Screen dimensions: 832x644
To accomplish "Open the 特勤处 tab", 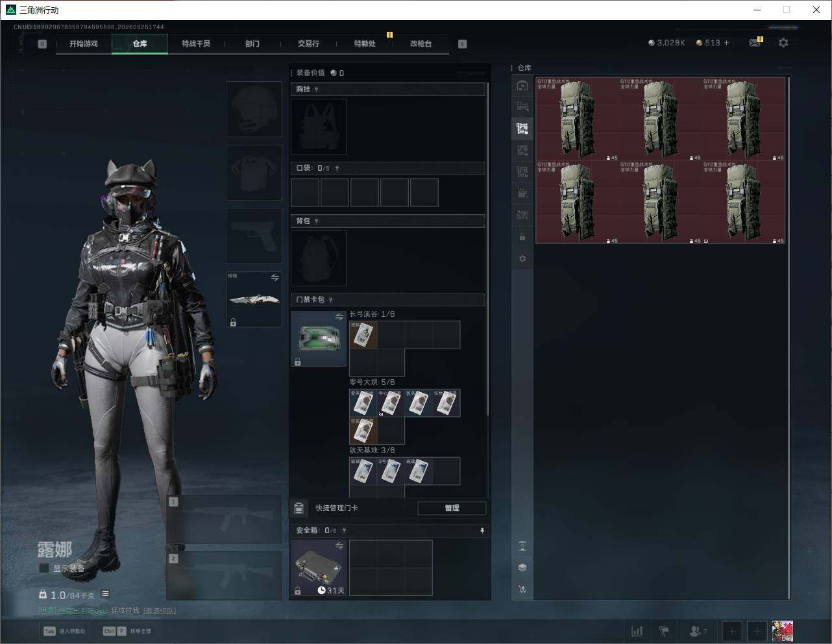I will (365, 43).
